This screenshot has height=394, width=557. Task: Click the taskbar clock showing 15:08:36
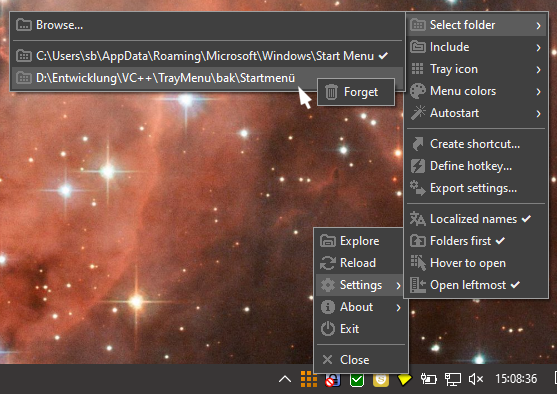516,379
